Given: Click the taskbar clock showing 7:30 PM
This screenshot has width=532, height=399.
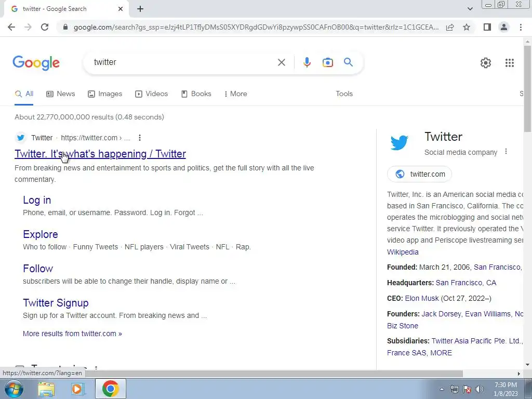Looking at the screenshot, I should 506,389.
